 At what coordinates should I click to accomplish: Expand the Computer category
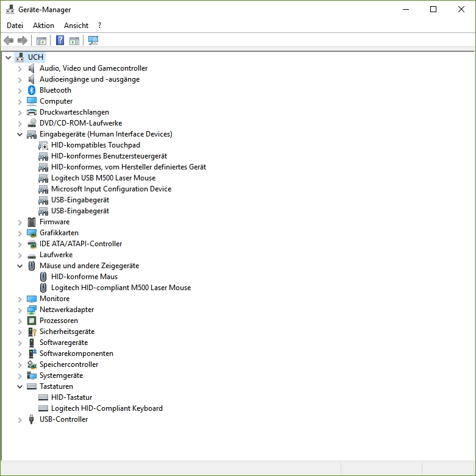(20, 102)
